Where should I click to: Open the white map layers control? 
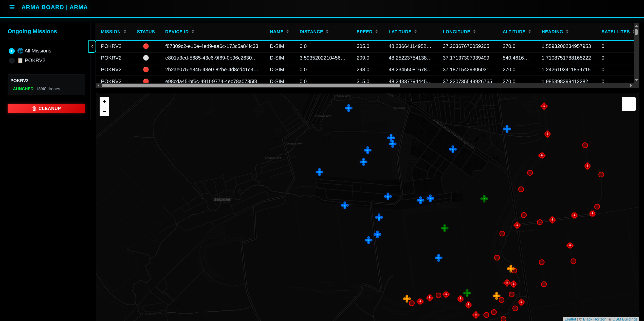[629, 104]
